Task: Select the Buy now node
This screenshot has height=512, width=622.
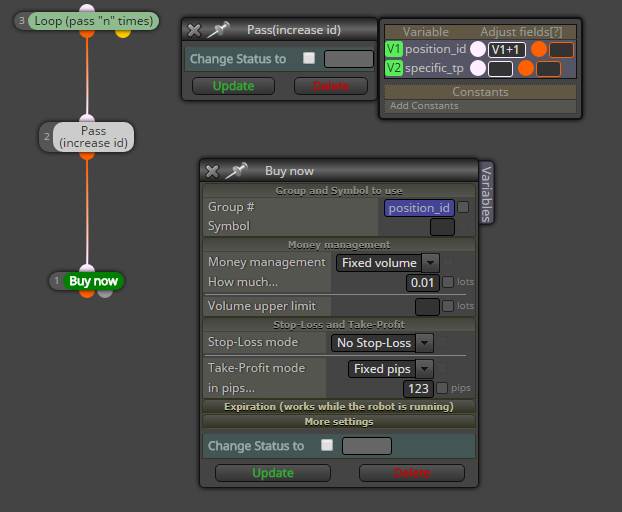Action: (94, 281)
